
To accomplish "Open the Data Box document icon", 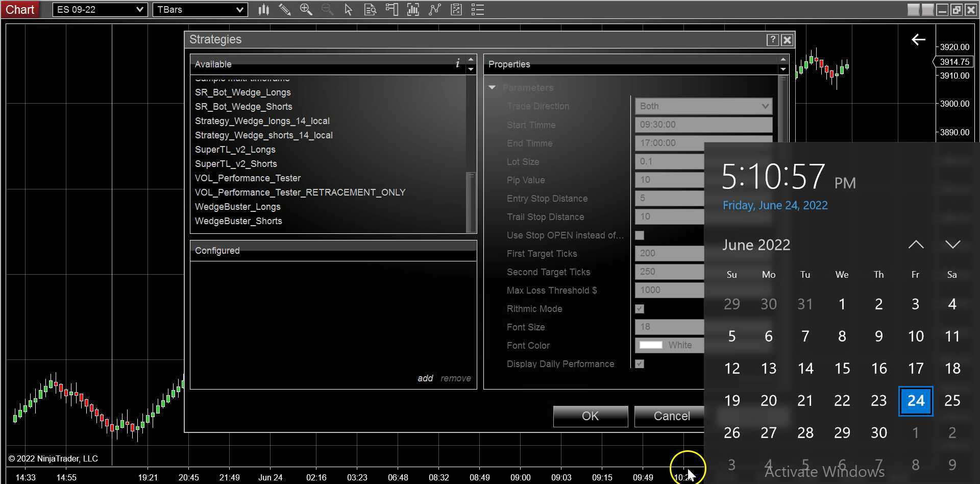I will [370, 10].
